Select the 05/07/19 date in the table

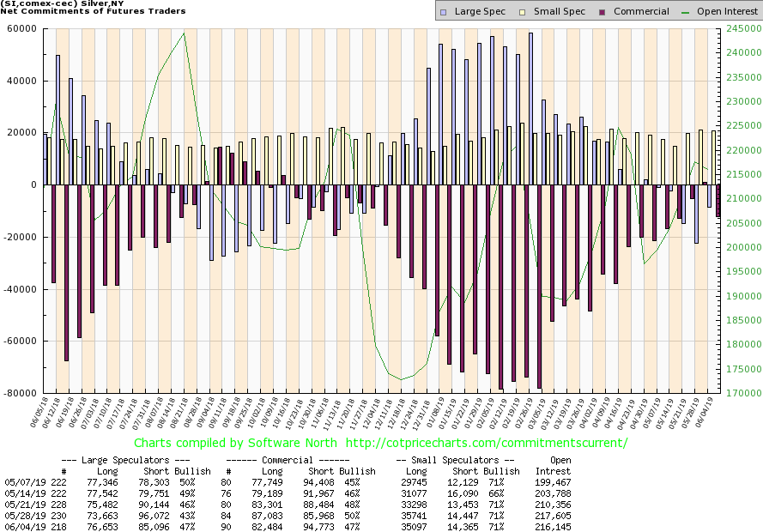pyautogui.click(x=25, y=485)
